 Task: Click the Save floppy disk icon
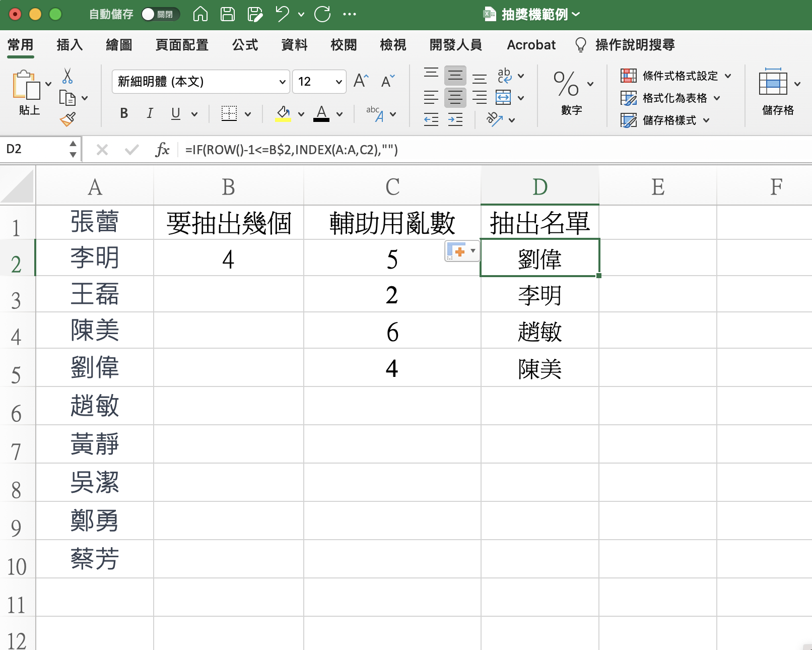click(228, 14)
